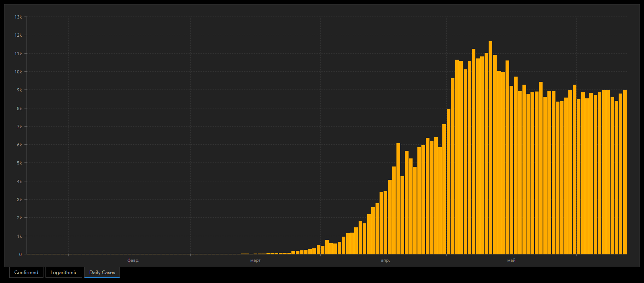This screenshot has width=644, height=283.
Task: Click the 9k y-axis label
Action: [19, 90]
